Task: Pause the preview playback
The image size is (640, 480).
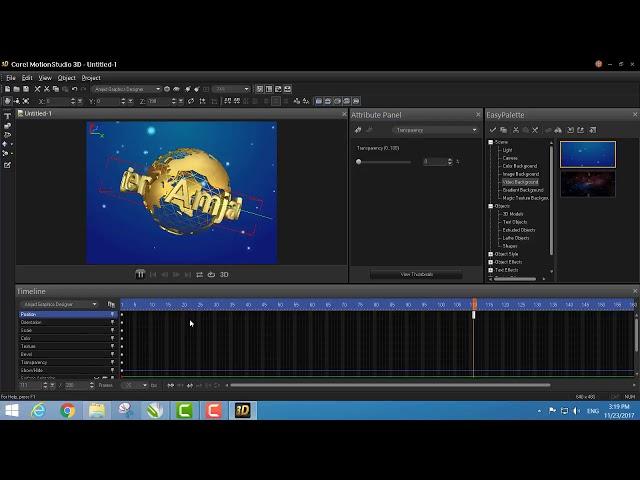Action: (x=140, y=274)
